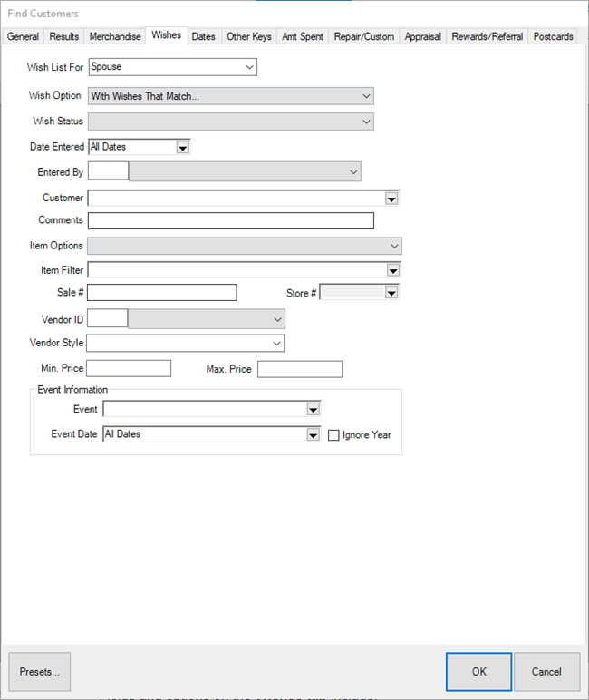Switch to the General tab
Viewport: 589px width, 700px height.
coord(23,37)
